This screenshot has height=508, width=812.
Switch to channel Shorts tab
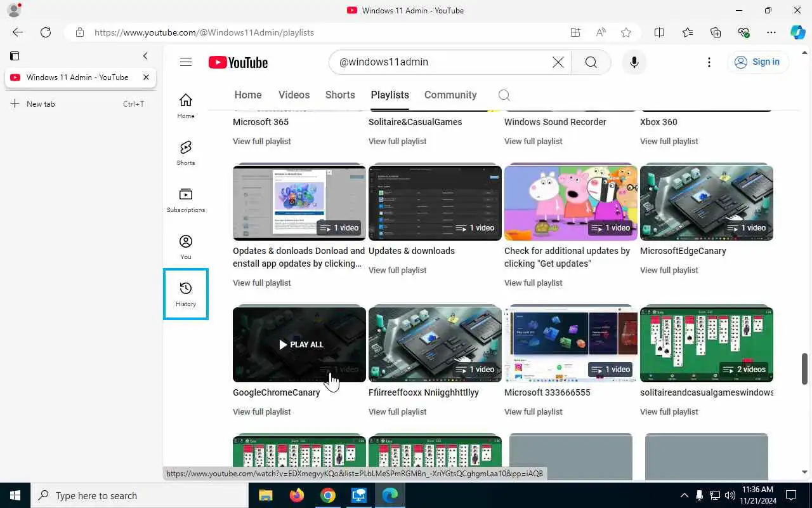340,95
